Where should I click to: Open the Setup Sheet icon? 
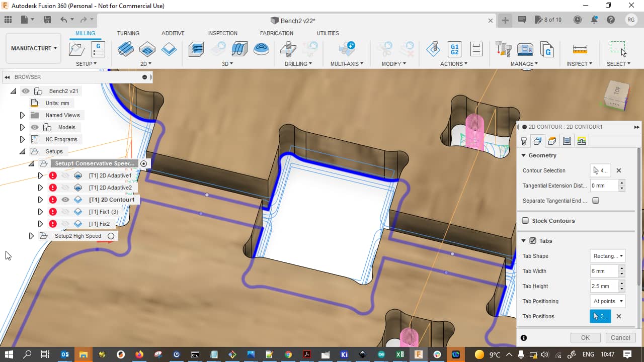point(476,49)
